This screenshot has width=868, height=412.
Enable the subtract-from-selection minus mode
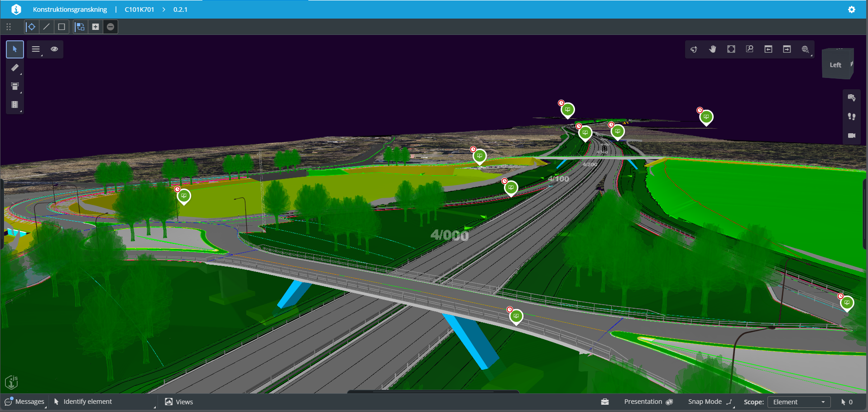[x=110, y=27]
